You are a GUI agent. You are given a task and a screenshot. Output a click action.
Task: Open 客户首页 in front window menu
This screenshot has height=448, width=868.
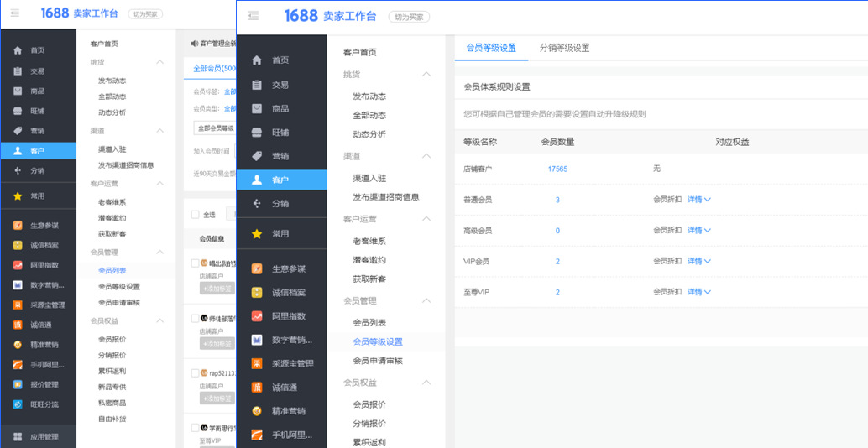[360, 53]
